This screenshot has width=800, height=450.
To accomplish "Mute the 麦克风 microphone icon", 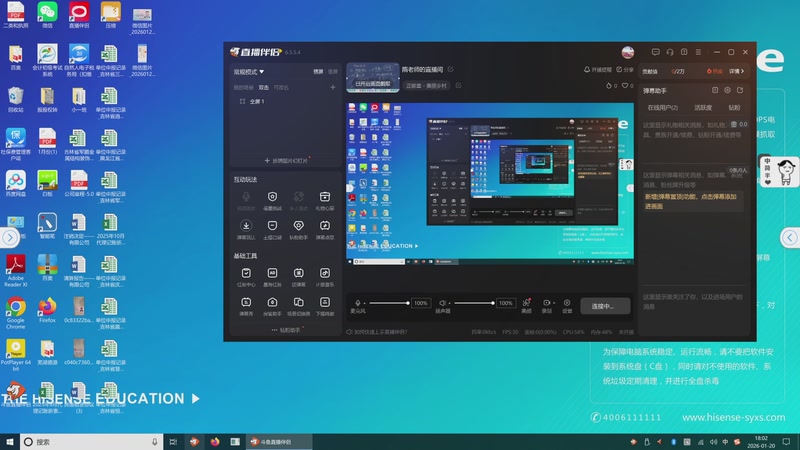I will click(358, 303).
